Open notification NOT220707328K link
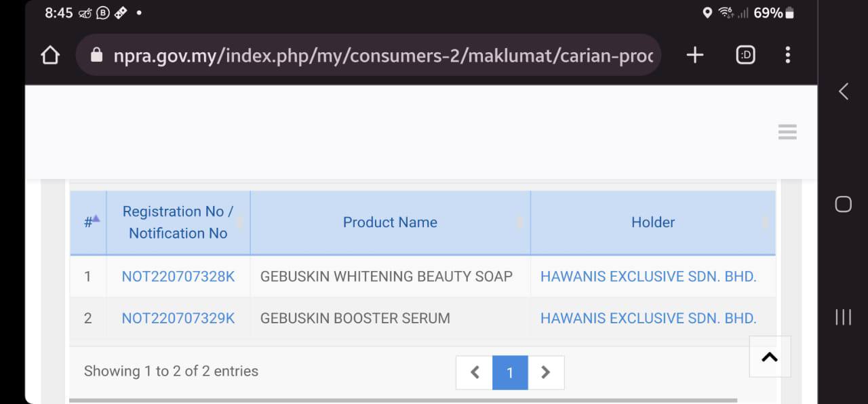868x404 pixels. pyautogui.click(x=178, y=277)
